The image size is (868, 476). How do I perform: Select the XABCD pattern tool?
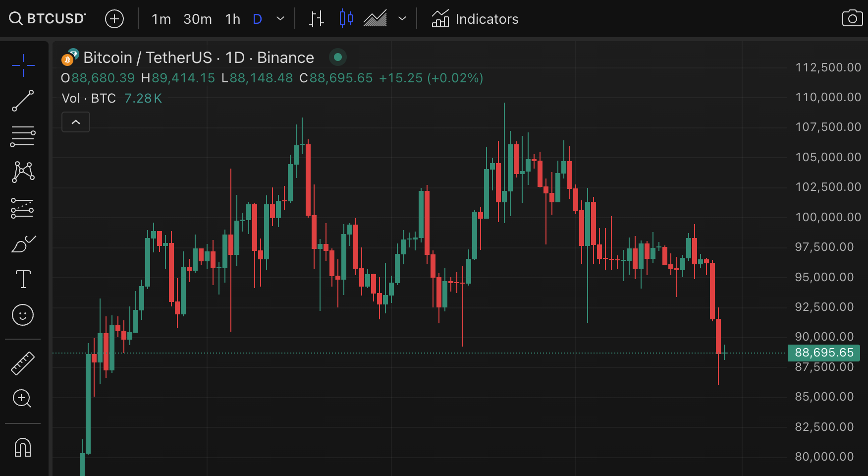pyautogui.click(x=23, y=172)
